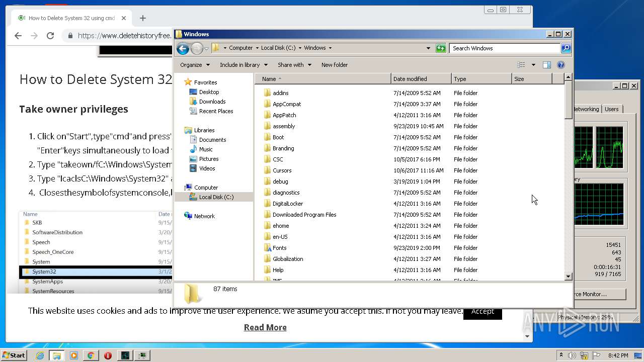This screenshot has height=362, width=644.
Task: Launch Internet Explorer from the taskbar
Action: 40,355
